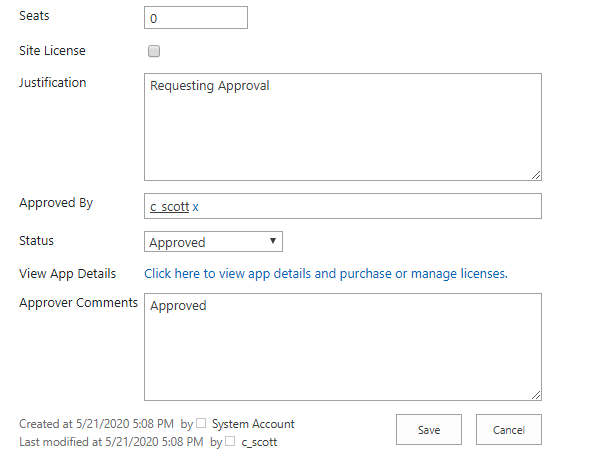Open the Status dropdown showing Approved

(x=213, y=242)
